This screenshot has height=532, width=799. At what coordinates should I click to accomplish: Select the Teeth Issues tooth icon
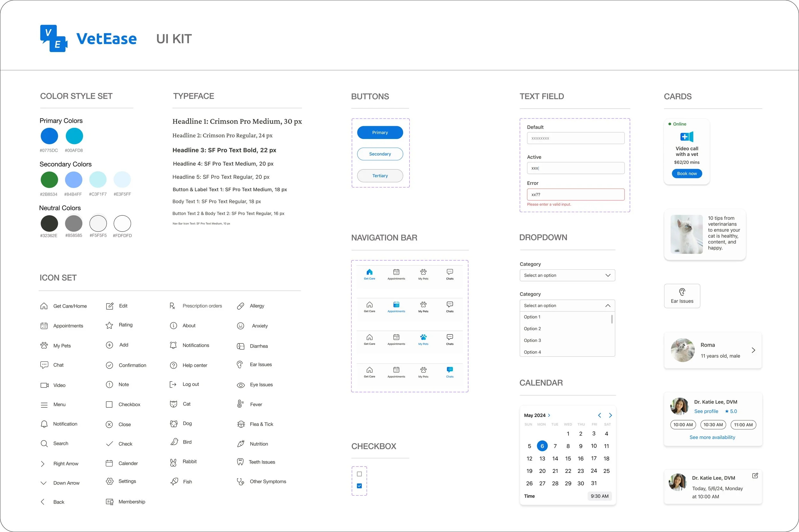(240, 462)
